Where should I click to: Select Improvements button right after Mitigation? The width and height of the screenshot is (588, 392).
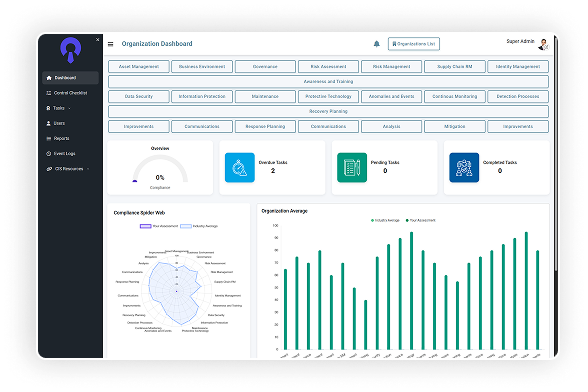(518, 126)
